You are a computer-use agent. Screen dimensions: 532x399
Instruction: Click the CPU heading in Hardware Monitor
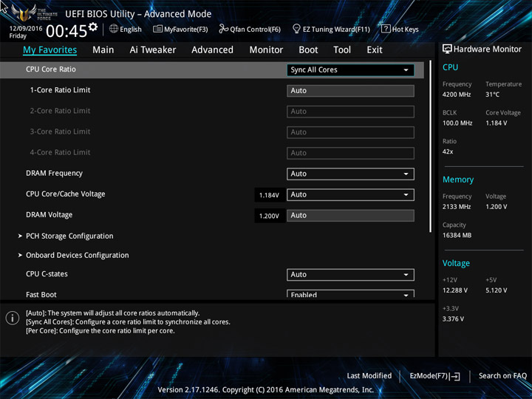point(450,67)
